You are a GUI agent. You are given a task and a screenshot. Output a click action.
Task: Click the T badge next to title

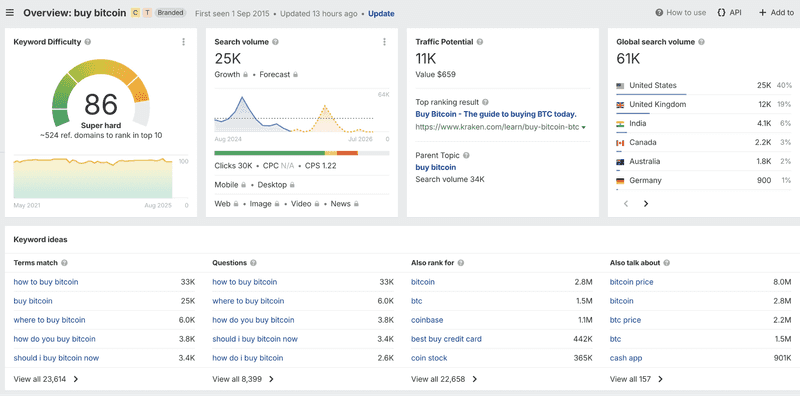pyautogui.click(x=147, y=13)
